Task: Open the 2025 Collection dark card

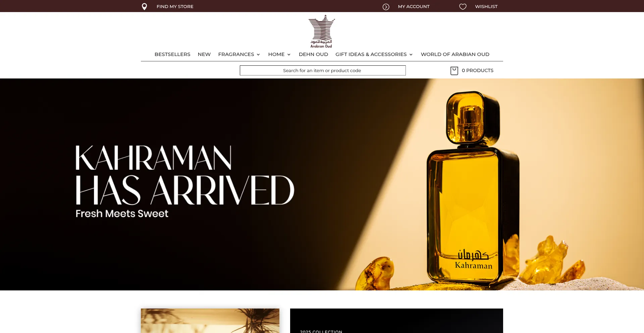Action: pyautogui.click(x=396, y=321)
